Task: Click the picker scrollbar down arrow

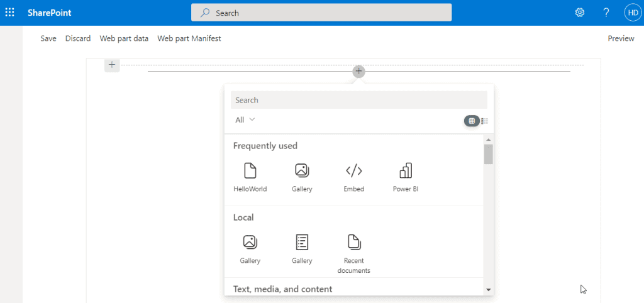Action: 488,290
